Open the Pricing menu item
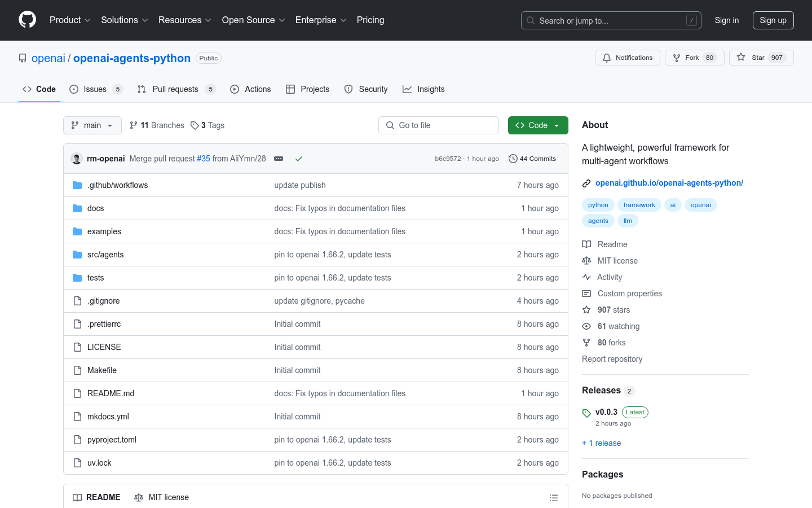812x508 pixels. coord(370,20)
